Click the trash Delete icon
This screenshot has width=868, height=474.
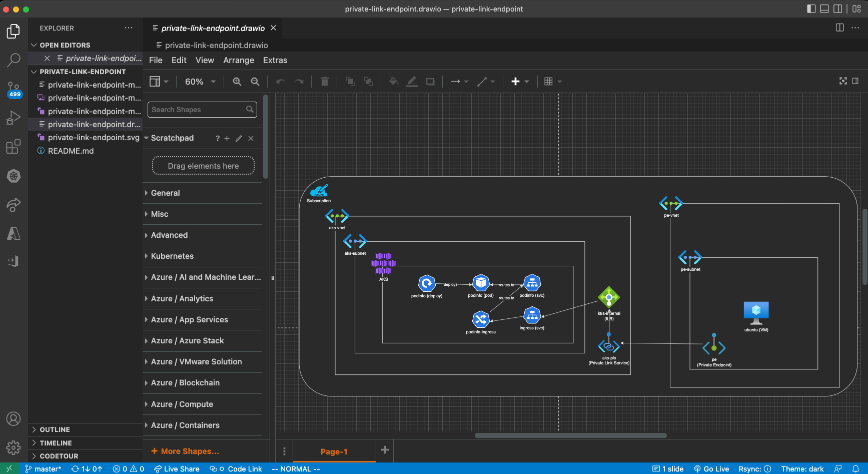[325, 81]
